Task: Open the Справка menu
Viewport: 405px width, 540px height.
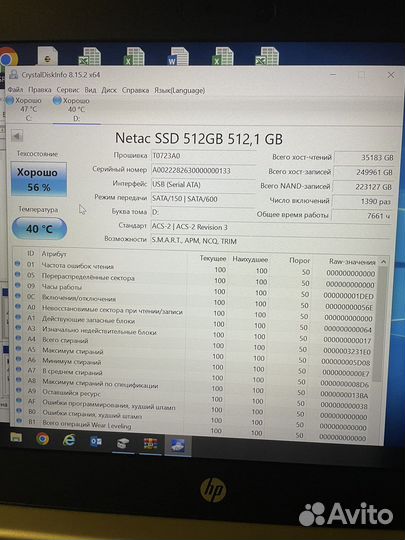Action: (135, 90)
